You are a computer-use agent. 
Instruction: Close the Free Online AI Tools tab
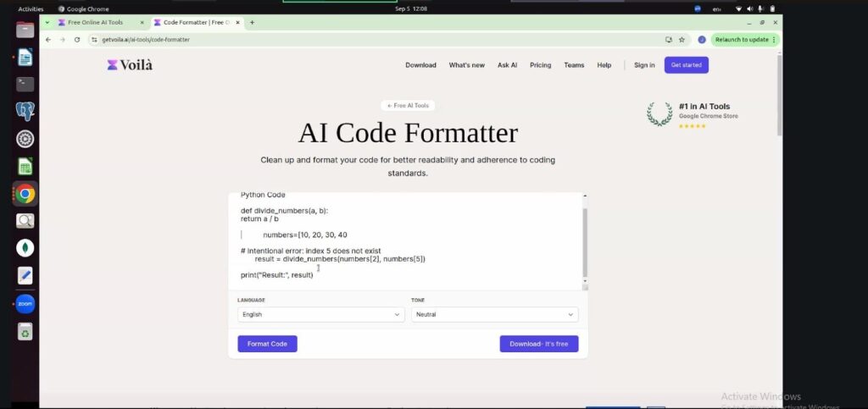pos(142,23)
